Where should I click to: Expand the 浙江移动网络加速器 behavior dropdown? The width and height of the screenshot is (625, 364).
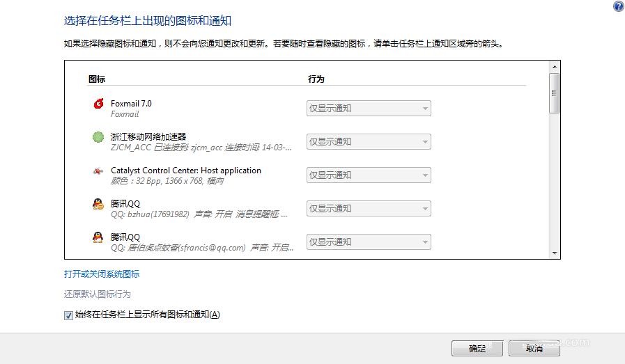(369, 142)
